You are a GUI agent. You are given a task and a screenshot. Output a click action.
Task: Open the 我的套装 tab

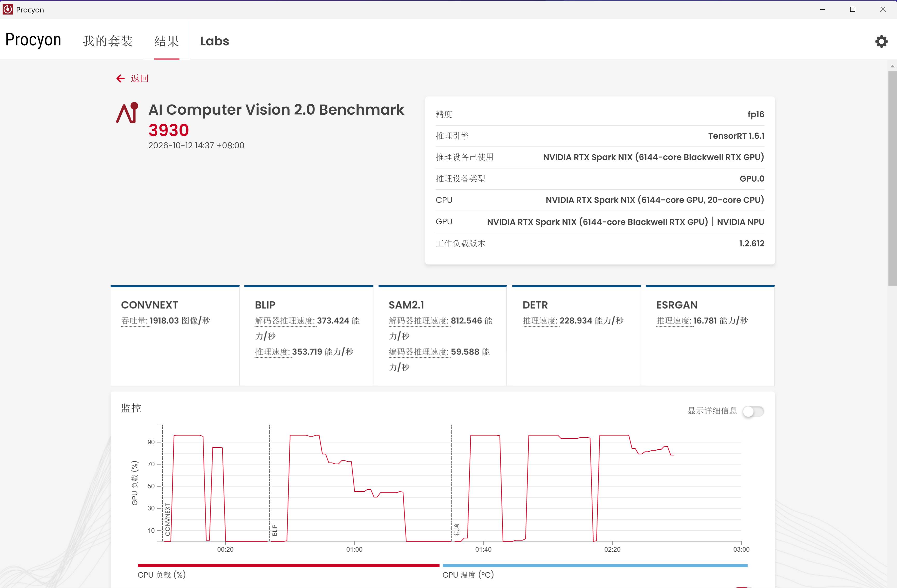click(108, 41)
